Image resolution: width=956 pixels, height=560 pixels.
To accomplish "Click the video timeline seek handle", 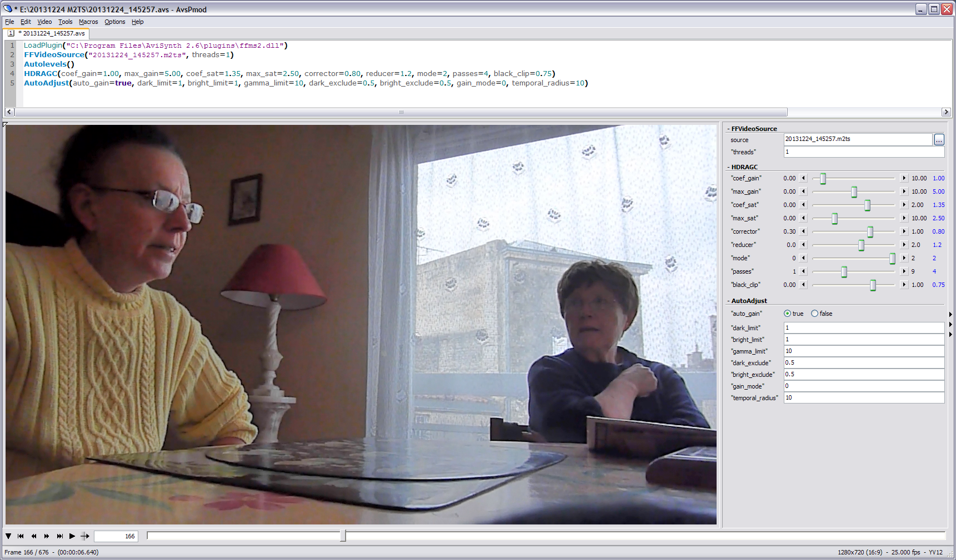I will click(x=343, y=536).
